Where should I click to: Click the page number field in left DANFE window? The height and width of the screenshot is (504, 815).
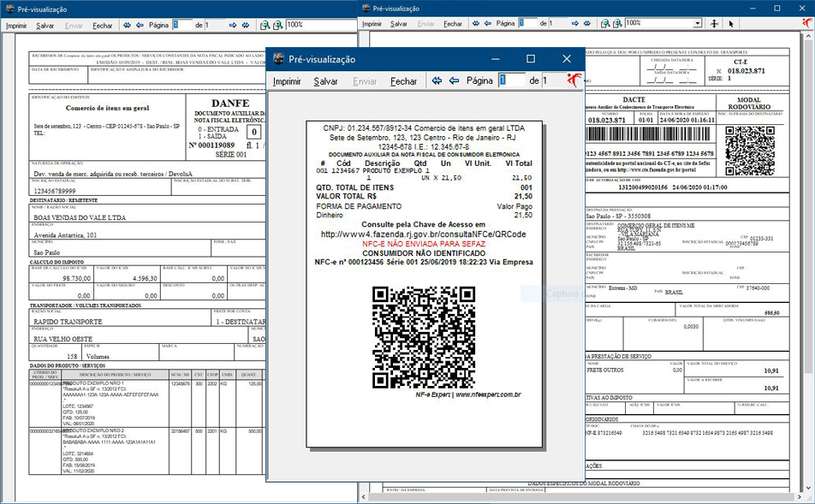click(x=182, y=25)
